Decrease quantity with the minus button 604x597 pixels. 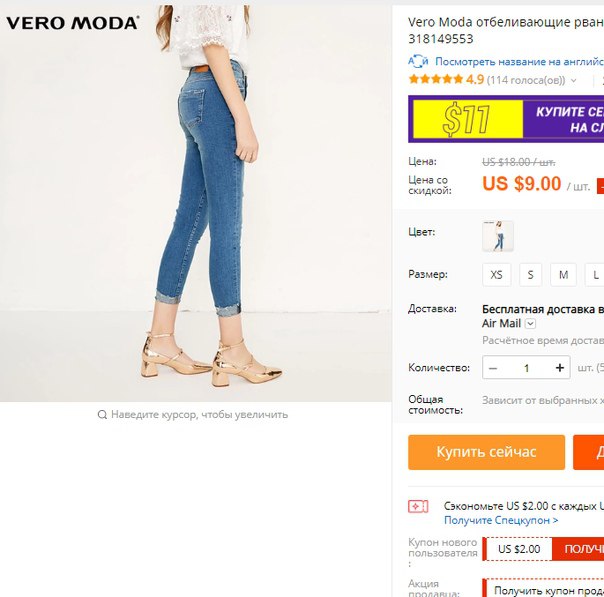(x=493, y=368)
